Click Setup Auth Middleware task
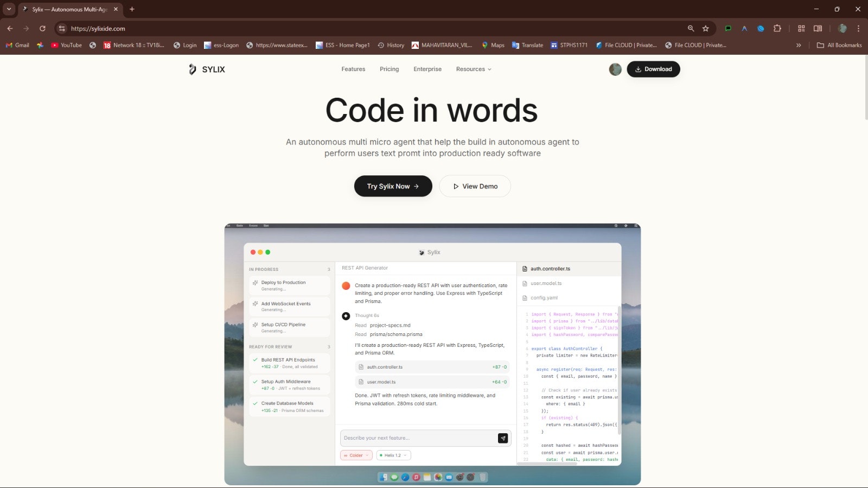 289,385
